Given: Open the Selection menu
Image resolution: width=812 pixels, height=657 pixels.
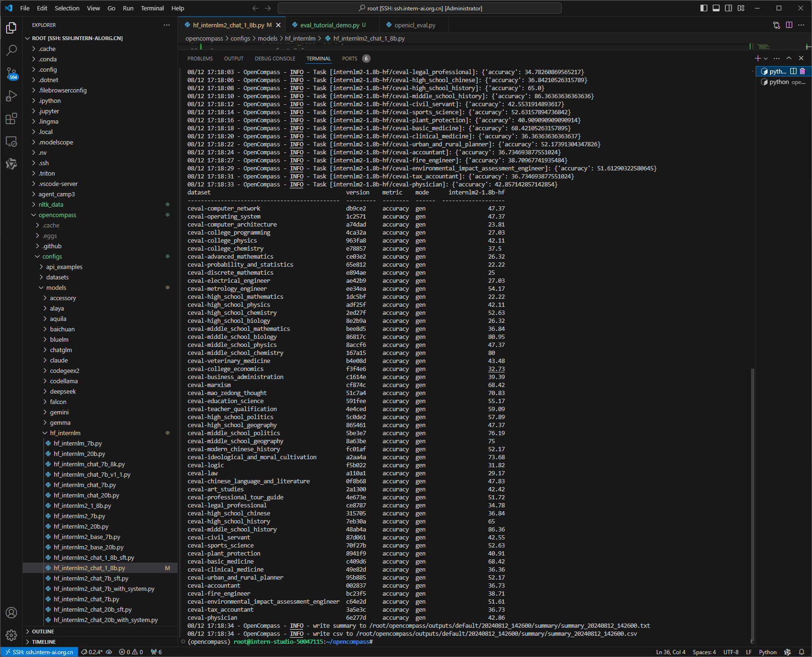Looking at the screenshot, I should 67,8.
